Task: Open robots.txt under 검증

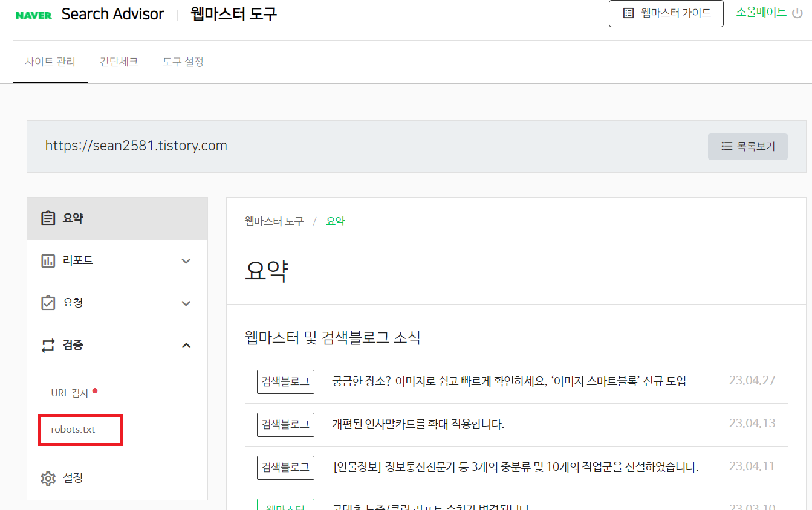Action: 73,430
